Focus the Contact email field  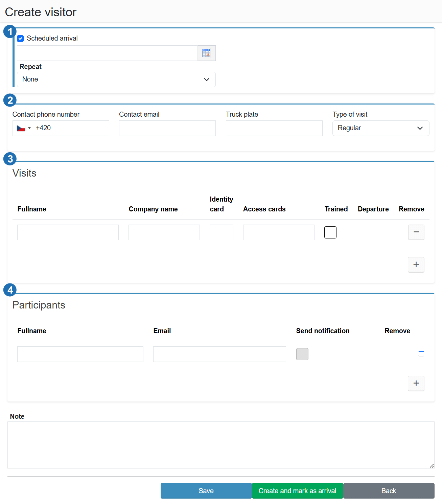point(167,128)
